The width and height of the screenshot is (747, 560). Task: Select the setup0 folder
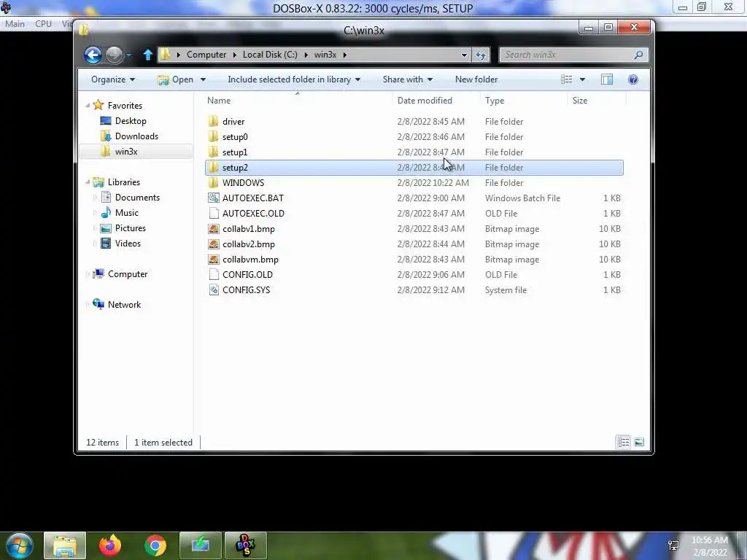tap(414, 136)
